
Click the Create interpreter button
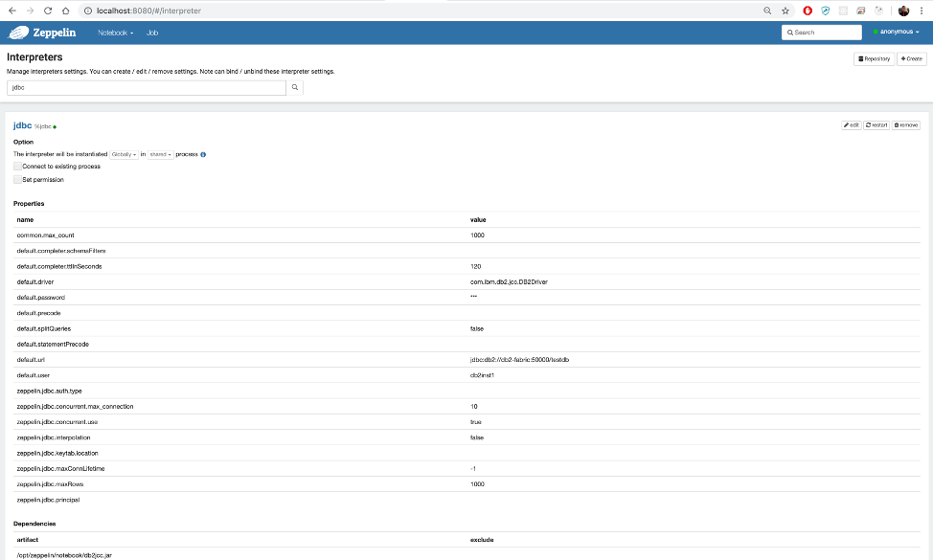pos(912,58)
